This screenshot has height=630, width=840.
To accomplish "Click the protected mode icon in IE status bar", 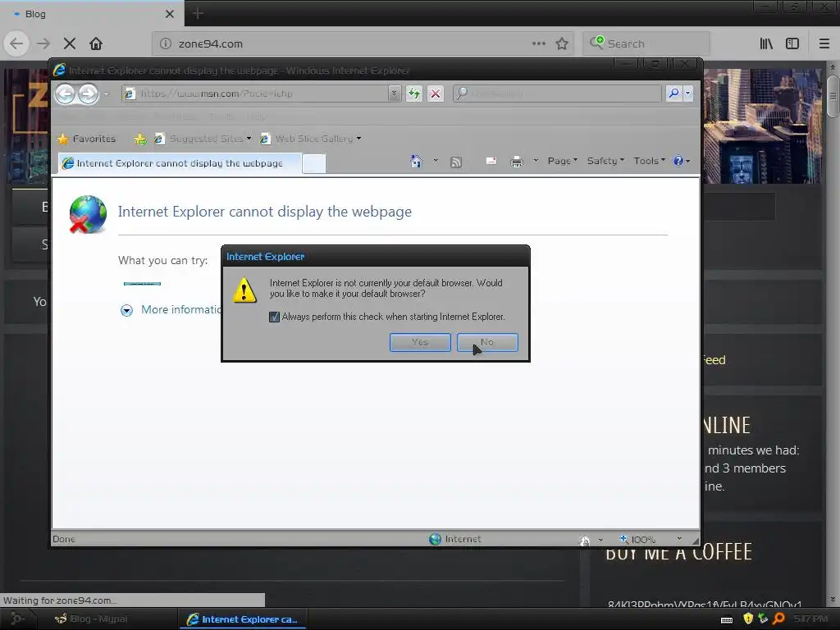I will 585,541.
